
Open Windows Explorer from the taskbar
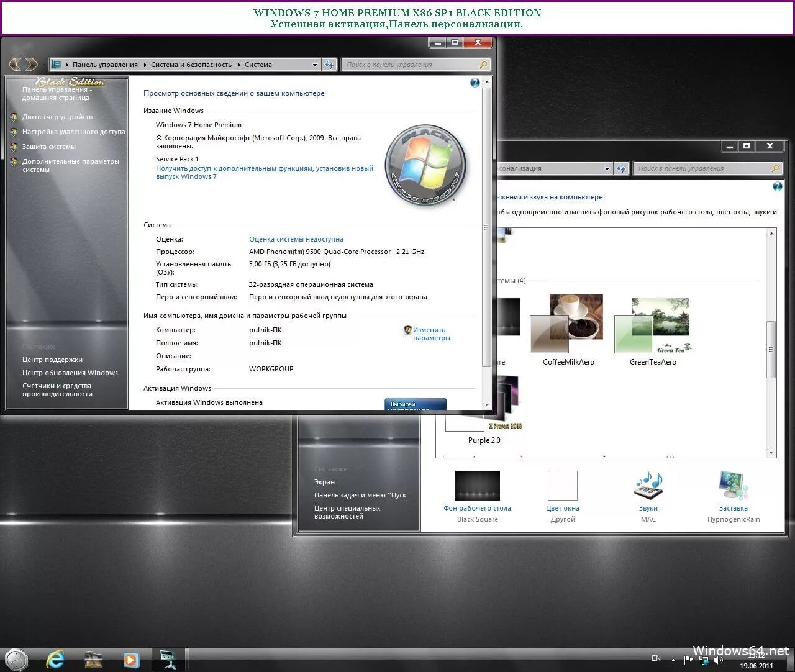(x=93, y=659)
